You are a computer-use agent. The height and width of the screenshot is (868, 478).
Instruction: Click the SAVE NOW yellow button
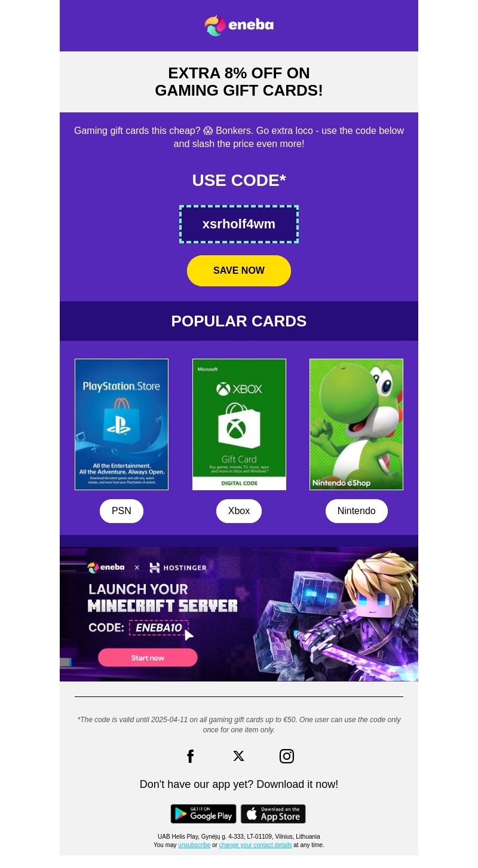(x=239, y=271)
